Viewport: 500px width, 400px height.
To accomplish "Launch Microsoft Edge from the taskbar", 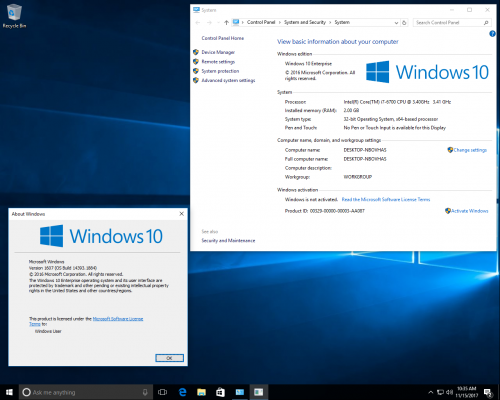I will coord(182,392).
